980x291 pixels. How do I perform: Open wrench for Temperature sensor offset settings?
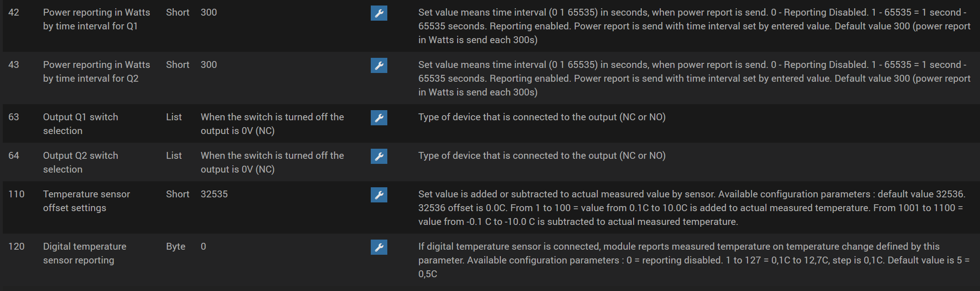point(379,195)
